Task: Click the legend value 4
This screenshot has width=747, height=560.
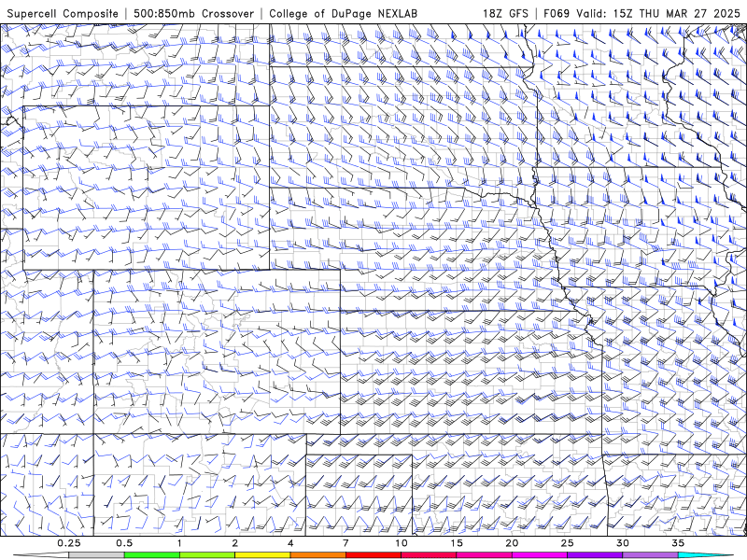Action: (x=290, y=543)
